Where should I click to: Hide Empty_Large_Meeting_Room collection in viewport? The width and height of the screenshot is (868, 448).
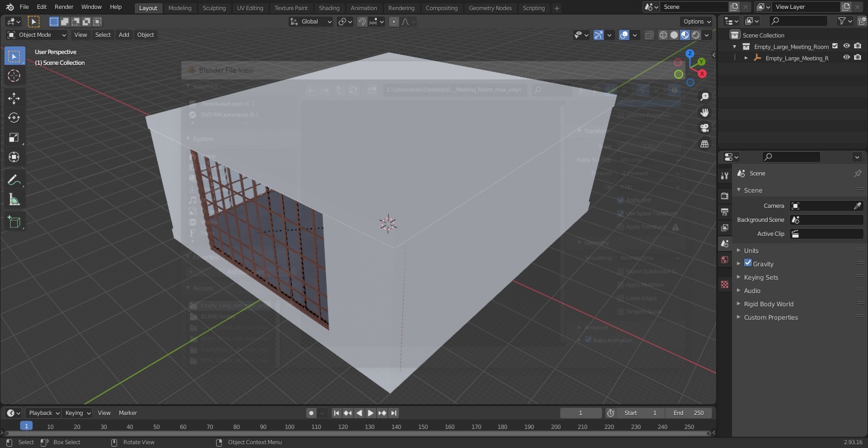click(x=846, y=46)
